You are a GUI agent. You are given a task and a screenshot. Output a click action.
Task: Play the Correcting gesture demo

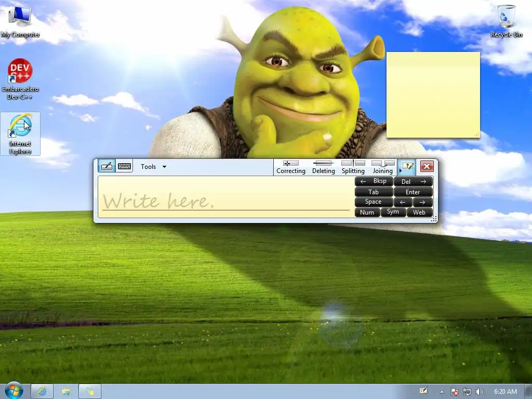pyautogui.click(x=291, y=167)
